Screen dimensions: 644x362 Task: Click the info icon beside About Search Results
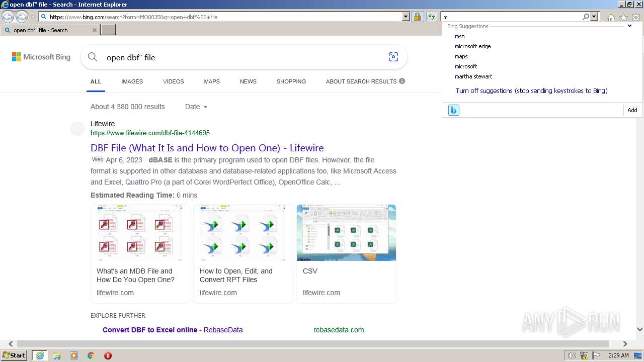[x=402, y=81]
